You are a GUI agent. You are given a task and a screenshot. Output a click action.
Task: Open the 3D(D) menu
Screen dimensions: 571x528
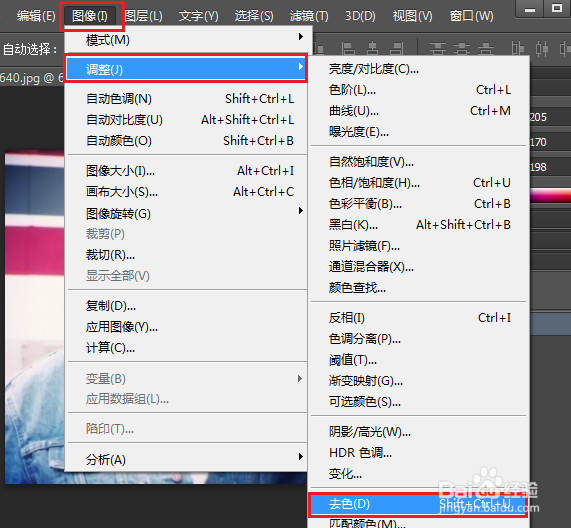(360, 16)
